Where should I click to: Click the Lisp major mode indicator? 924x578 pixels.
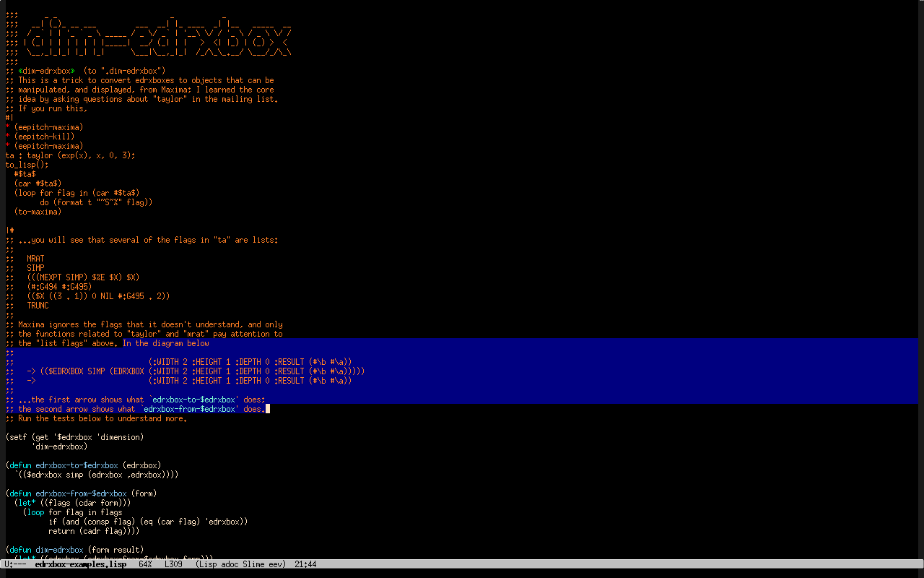[209, 564]
